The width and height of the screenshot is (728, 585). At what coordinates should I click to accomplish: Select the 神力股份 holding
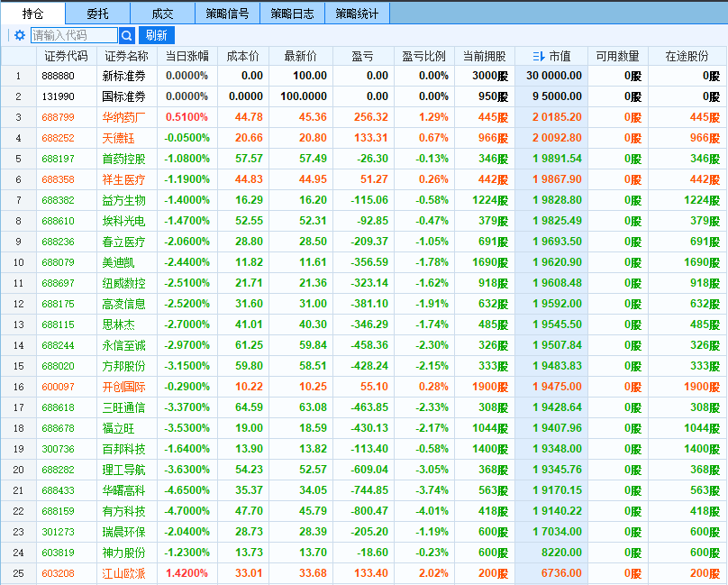[x=124, y=553]
